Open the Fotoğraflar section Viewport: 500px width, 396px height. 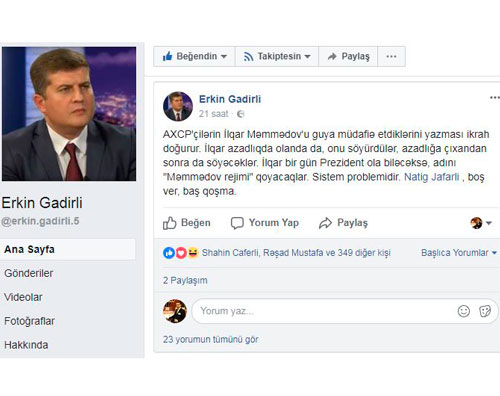tap(29, 321)
